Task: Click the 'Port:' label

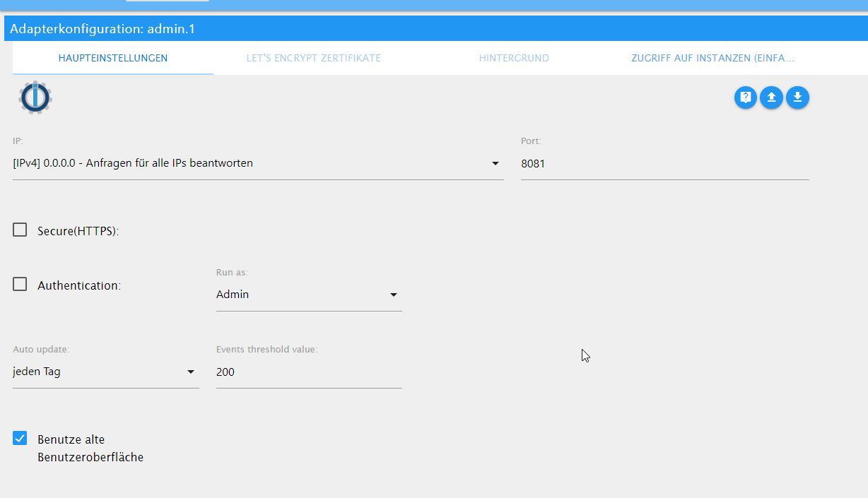Action: [x=531, y=141]
